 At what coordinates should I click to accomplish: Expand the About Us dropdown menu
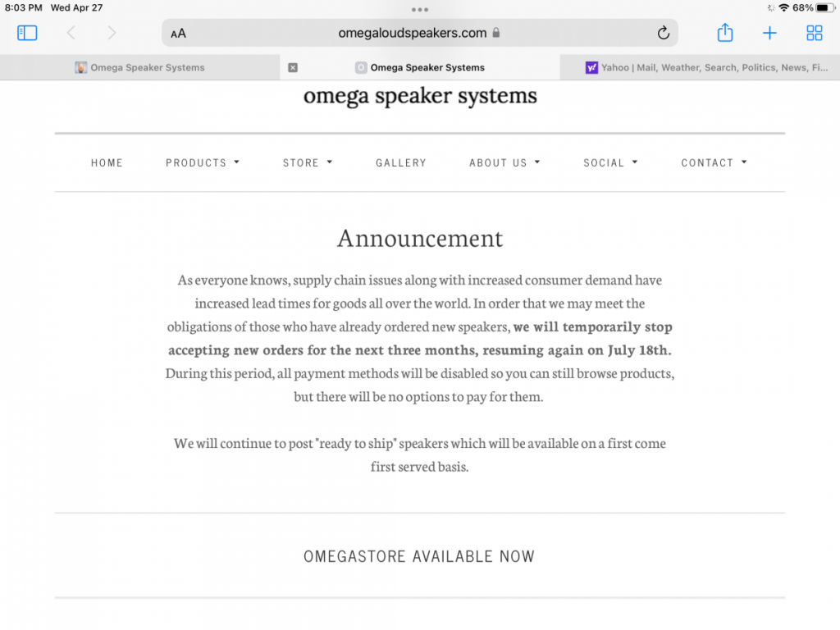point(504,163)
